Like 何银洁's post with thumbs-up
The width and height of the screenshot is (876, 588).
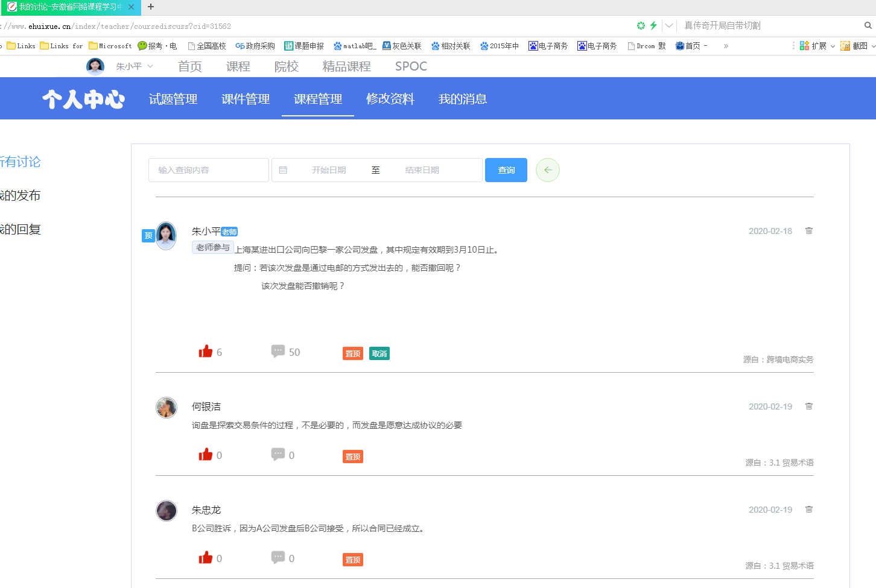click(x=206, y=455)
